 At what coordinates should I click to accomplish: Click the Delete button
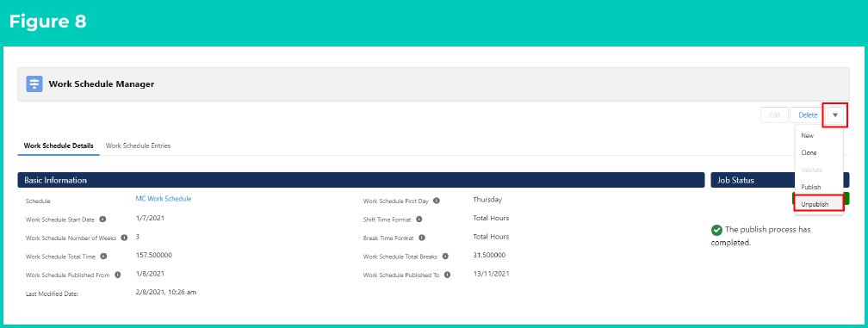(x=808, y=115)
